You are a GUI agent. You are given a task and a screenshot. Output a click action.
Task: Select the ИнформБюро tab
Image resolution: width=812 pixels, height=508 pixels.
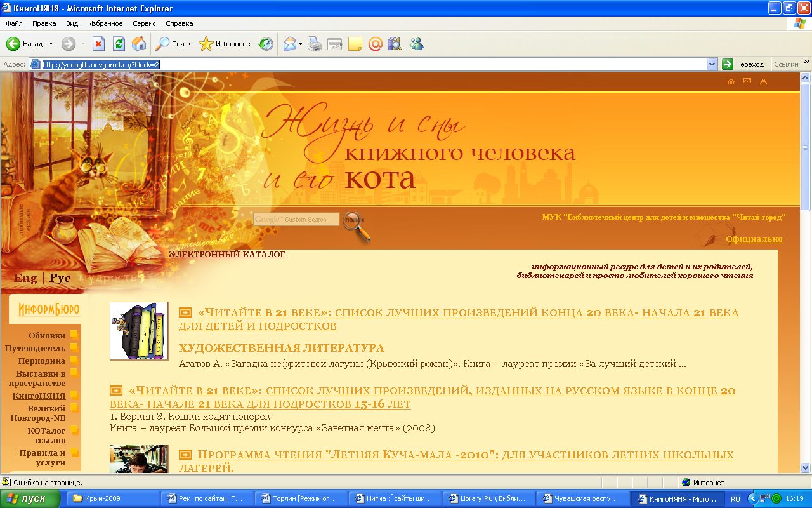pyautogui.click(x=49, y=309)
